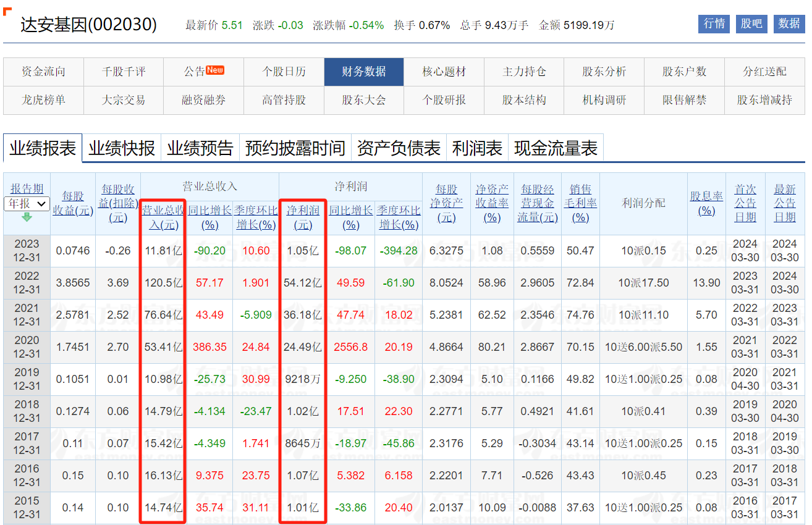Open the 数据 button
Image resolution: width=812 pixels, height=525 pixels.
tap(789, 23)
